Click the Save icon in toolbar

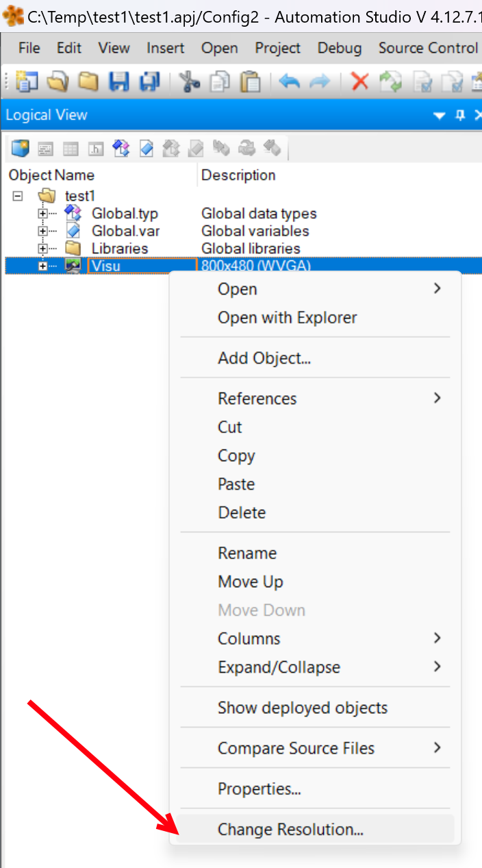coord(119,82)
